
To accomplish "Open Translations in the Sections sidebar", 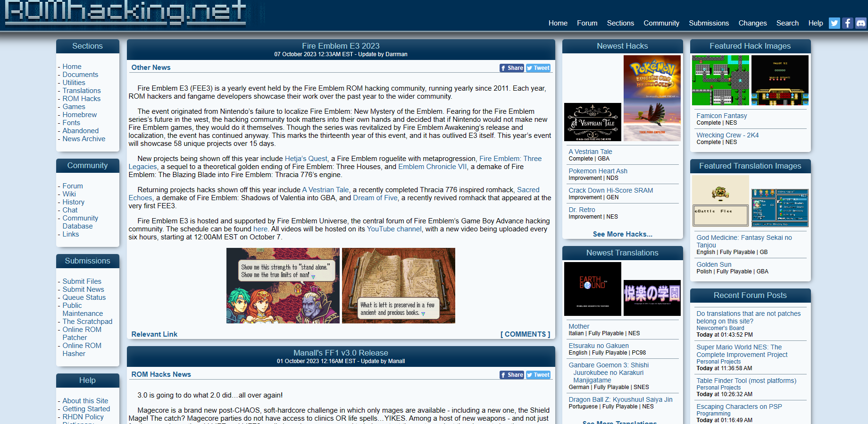I will click(82, 91).
